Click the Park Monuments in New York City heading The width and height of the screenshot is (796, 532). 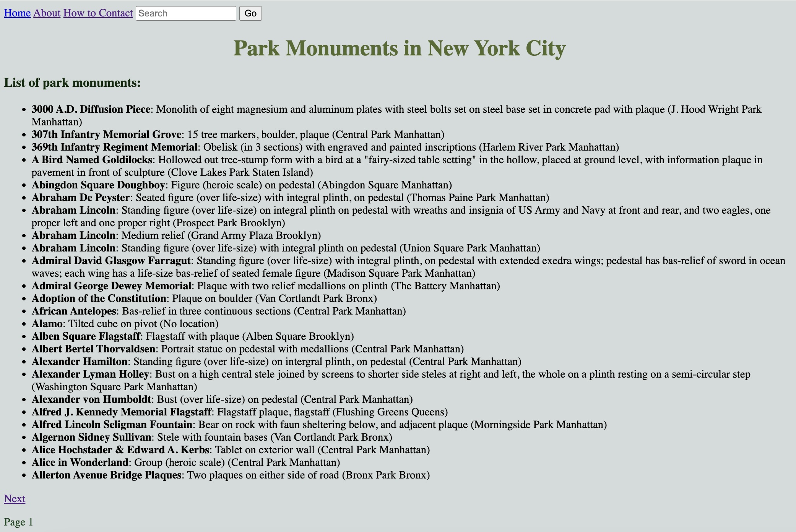[400, 49]
